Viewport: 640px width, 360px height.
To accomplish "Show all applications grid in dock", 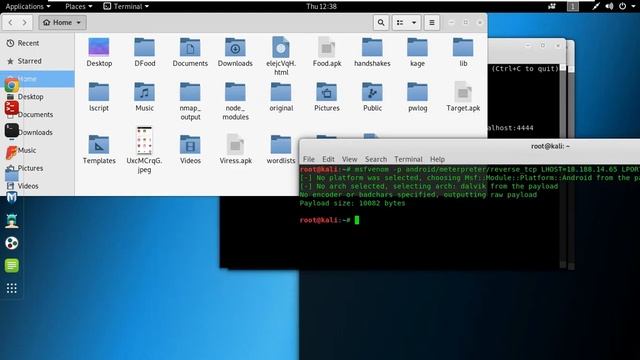I will pyautogui.click(x=11, y=288).
